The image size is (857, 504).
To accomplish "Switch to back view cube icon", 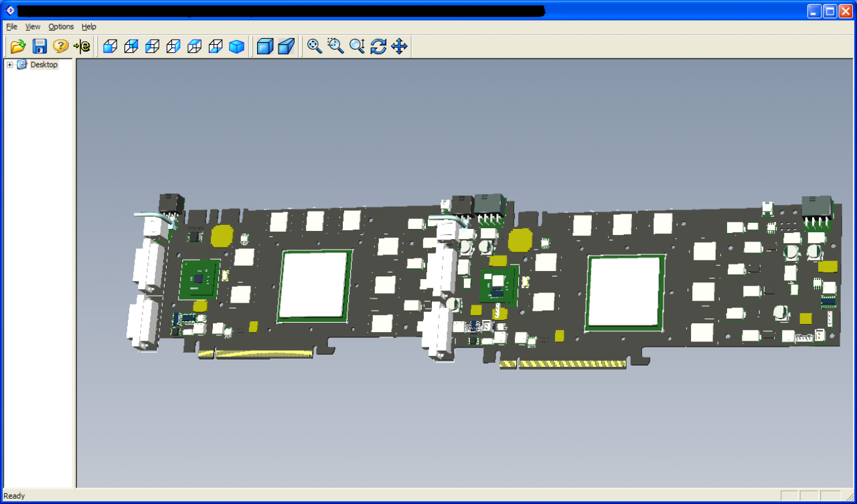I will [131, 46].
